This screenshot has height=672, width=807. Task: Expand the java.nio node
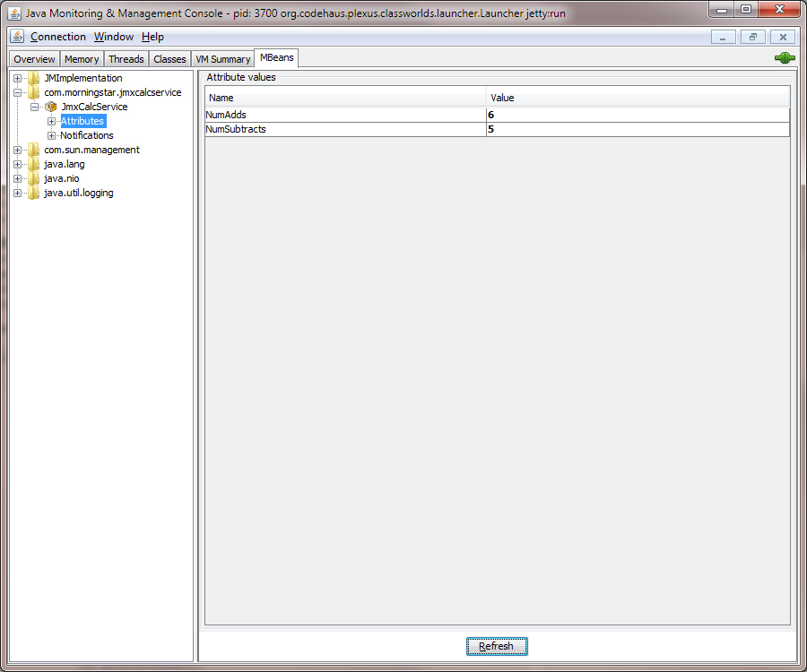coord(18,179)
